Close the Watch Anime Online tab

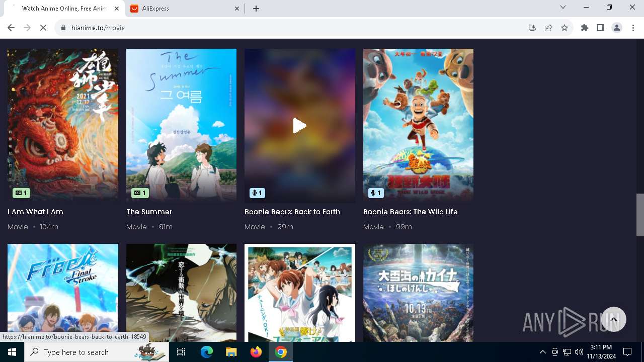point(117,9)
